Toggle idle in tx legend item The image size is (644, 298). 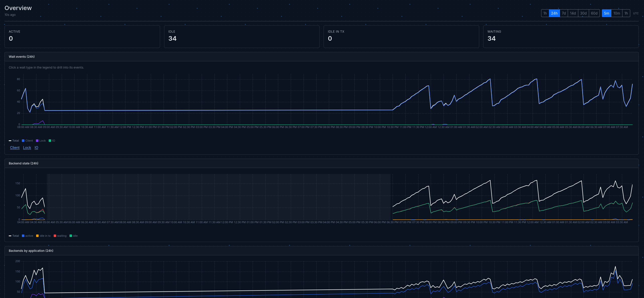coord(43,236)
